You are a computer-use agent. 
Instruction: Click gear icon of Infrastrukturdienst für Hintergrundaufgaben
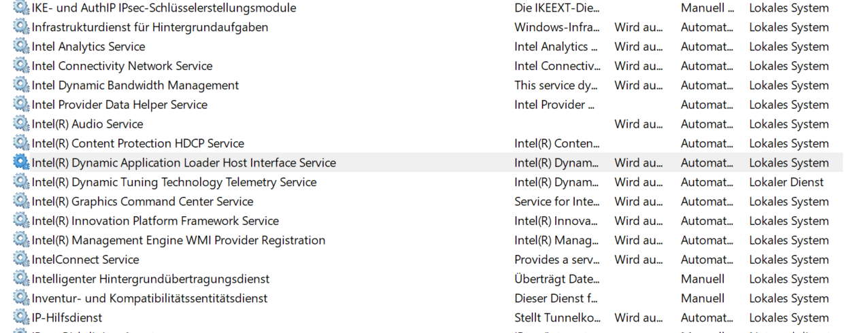(x=21, y=28)
